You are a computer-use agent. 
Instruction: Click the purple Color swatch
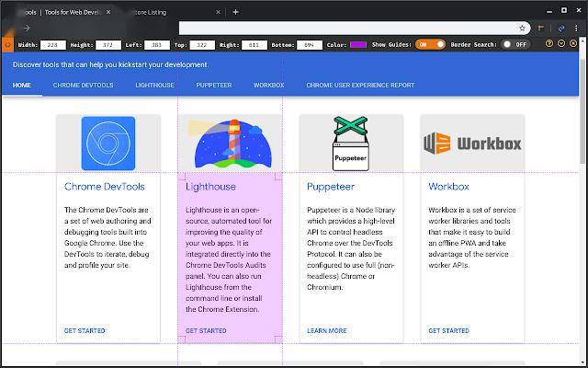pyautogui.click(x=357, y=45)
